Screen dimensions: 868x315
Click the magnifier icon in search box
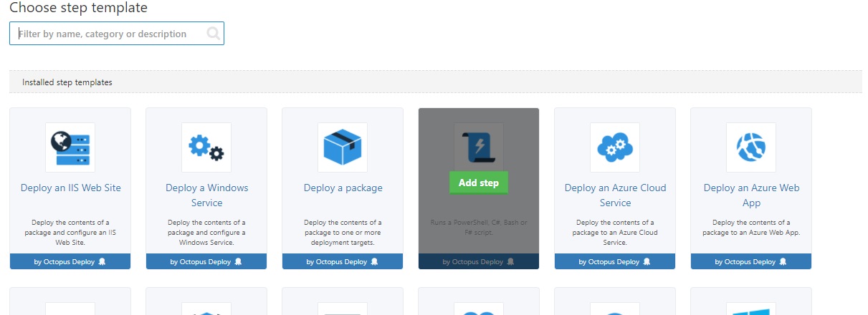214,34
